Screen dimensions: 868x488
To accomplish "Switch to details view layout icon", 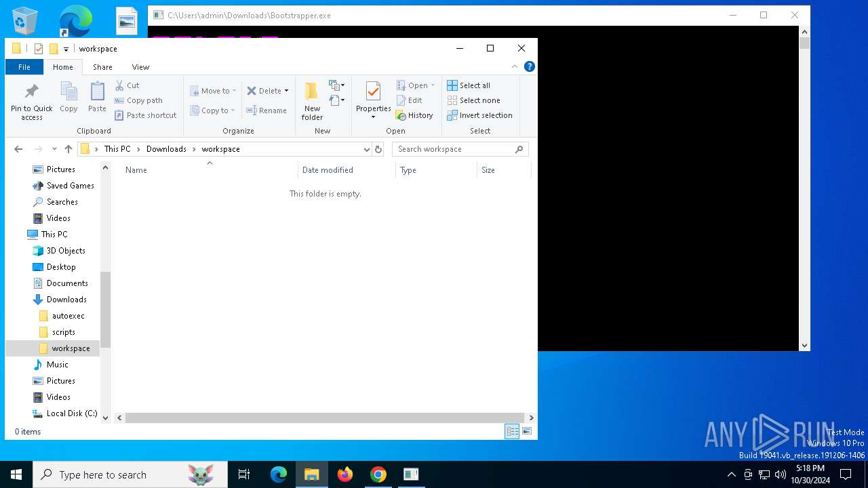I will tap(512, 432).
